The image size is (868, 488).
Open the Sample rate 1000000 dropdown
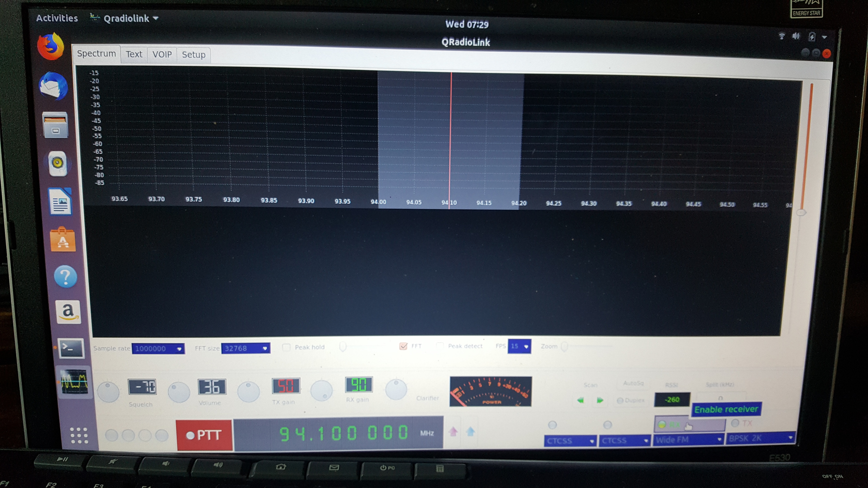coord(158,348)
